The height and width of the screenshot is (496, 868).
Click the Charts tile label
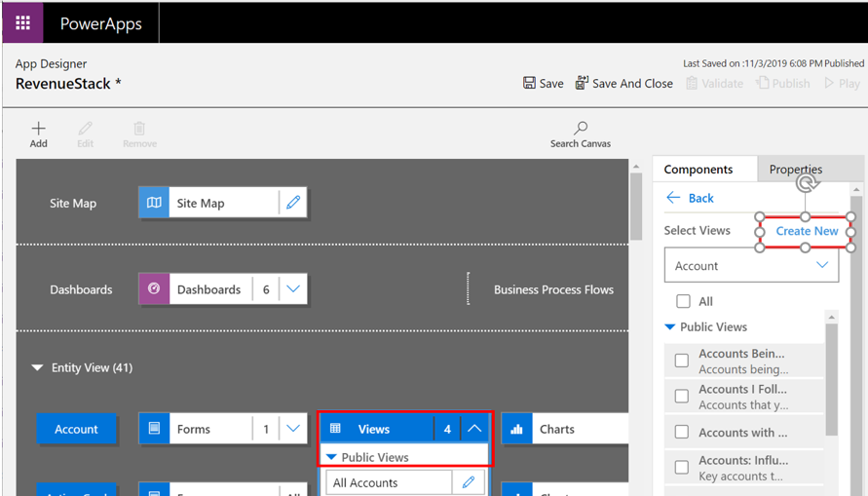557,429
